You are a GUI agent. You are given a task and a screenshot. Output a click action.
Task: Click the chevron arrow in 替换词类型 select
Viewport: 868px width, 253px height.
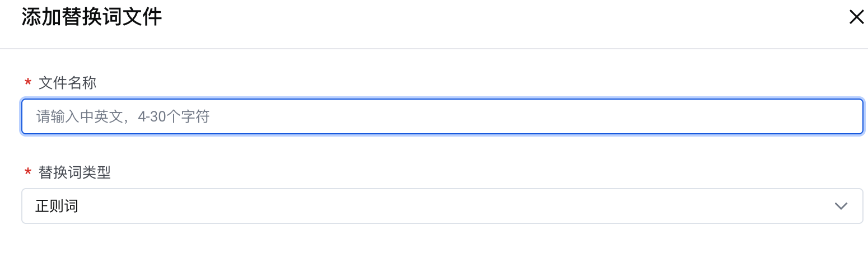841,206
